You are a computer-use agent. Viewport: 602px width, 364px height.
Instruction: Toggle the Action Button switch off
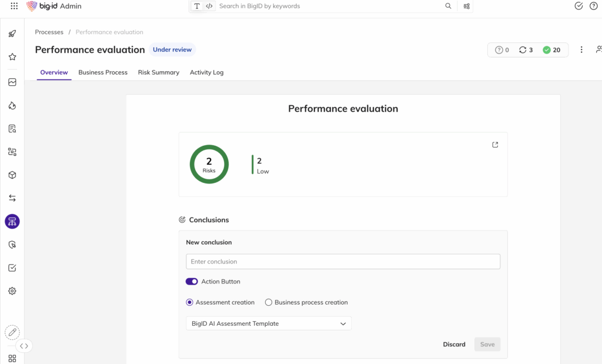click(x=192, y=282)
